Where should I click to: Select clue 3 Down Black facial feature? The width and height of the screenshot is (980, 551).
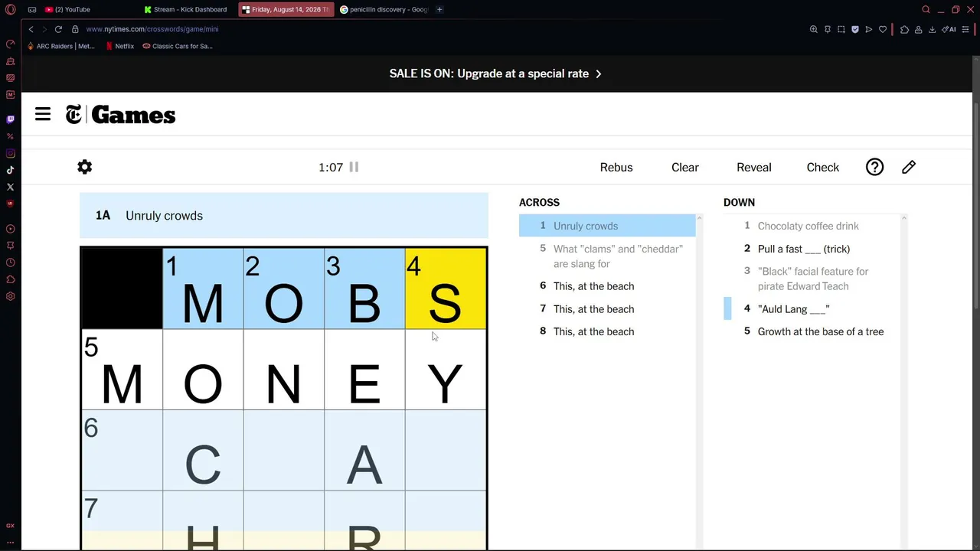pyautogui.click(x=812, y=279)
